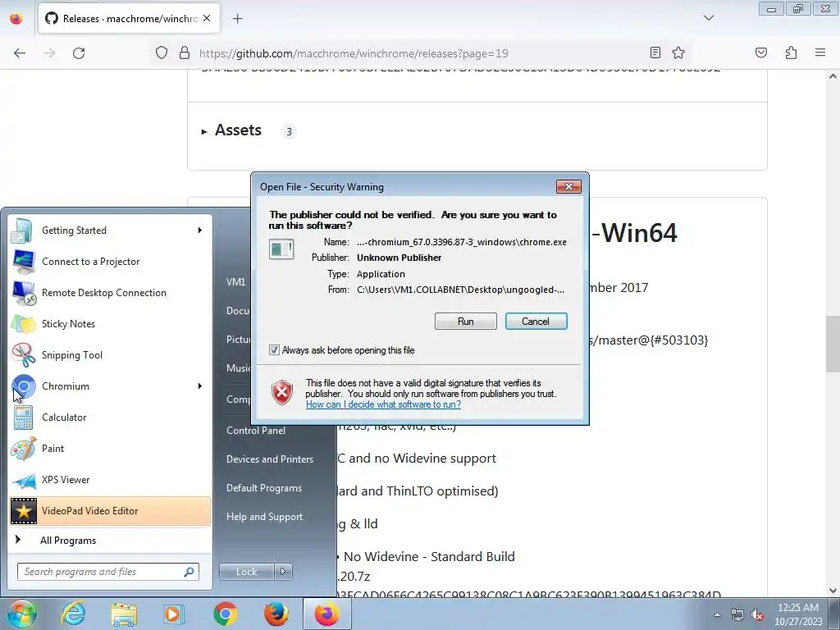The width and height of the screenshot is (840, 630).
Task: Open XPS Viewer
Action: point(111,479)
